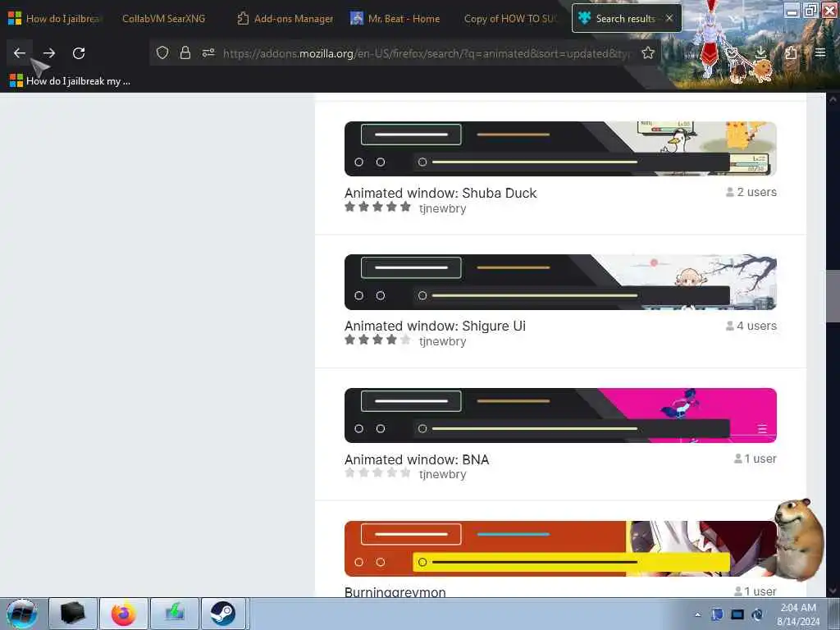The image size is (840, 630).
Task: Open the Extensions puzzle-piece menu
Action: (791, 52)
